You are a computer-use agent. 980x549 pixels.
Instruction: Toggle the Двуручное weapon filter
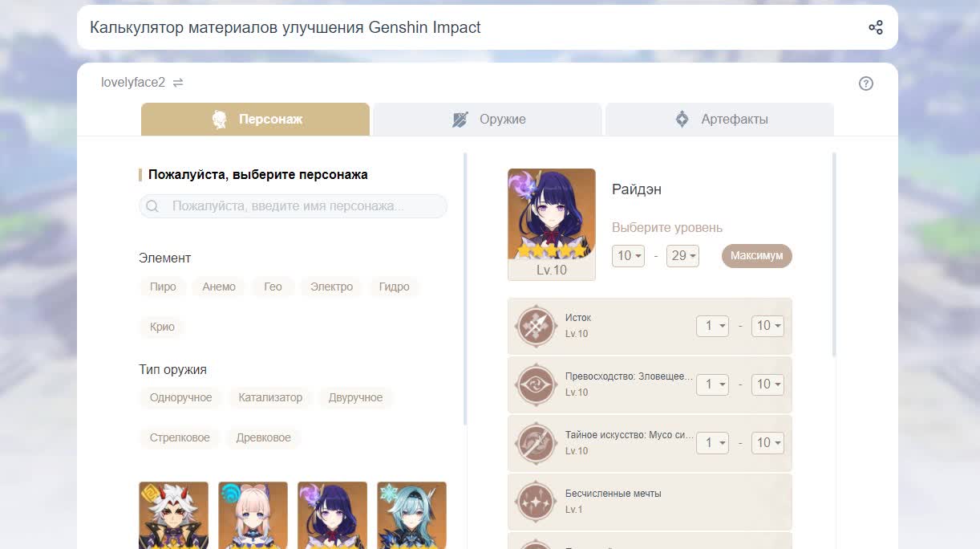click(x=355, y=397)
